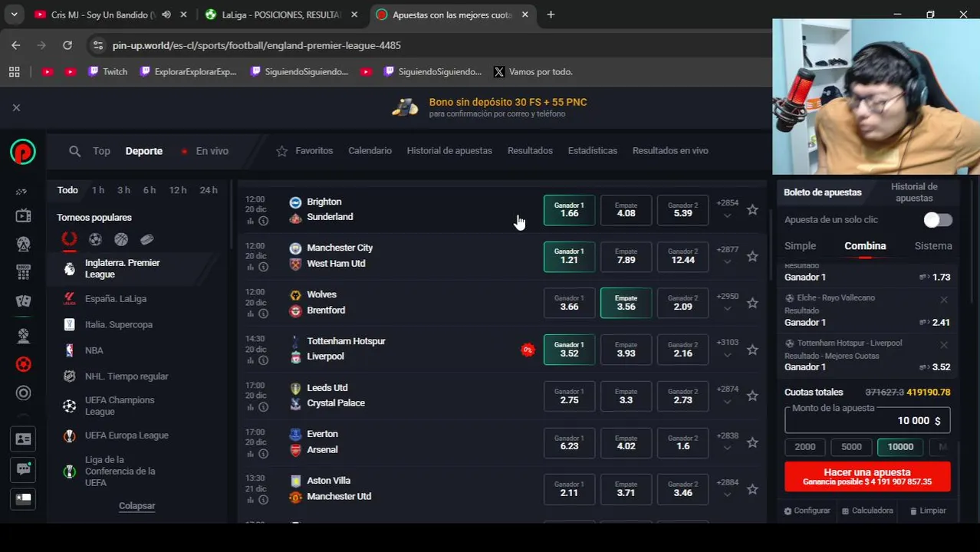The height and width of the screenshot is (552, 980).
Task: Expand +2884 markets for Aston Villa match
Action: click(x=727, y=488)
